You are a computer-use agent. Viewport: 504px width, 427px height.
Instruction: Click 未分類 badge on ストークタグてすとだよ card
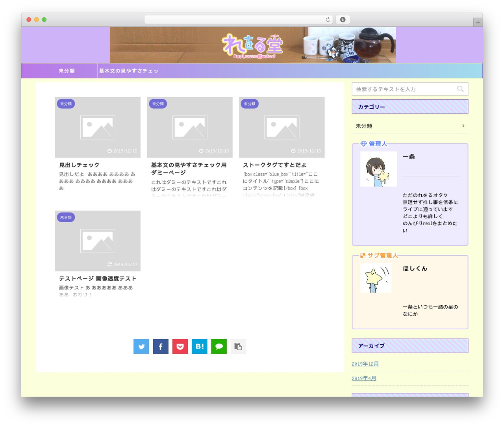(250, 104)
